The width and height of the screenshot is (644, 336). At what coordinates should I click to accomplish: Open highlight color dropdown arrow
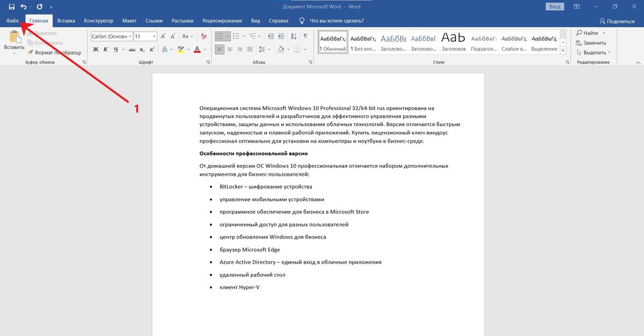pos(188,49)
